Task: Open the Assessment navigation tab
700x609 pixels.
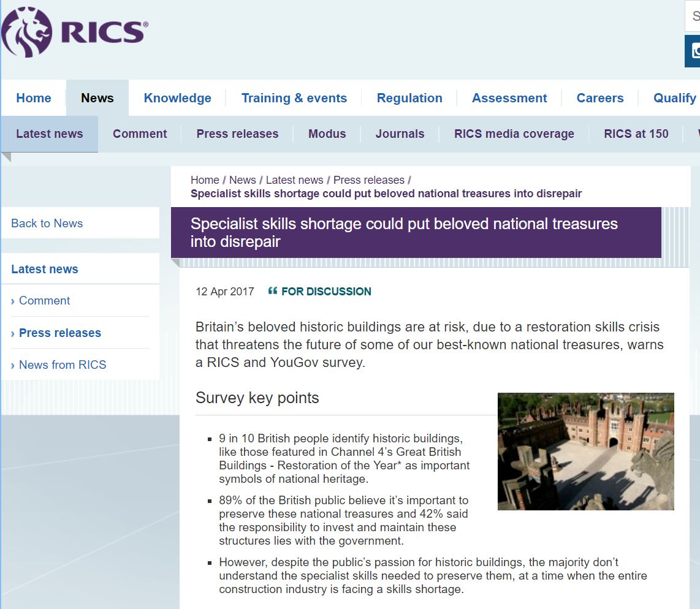Action: click(509, 97)
